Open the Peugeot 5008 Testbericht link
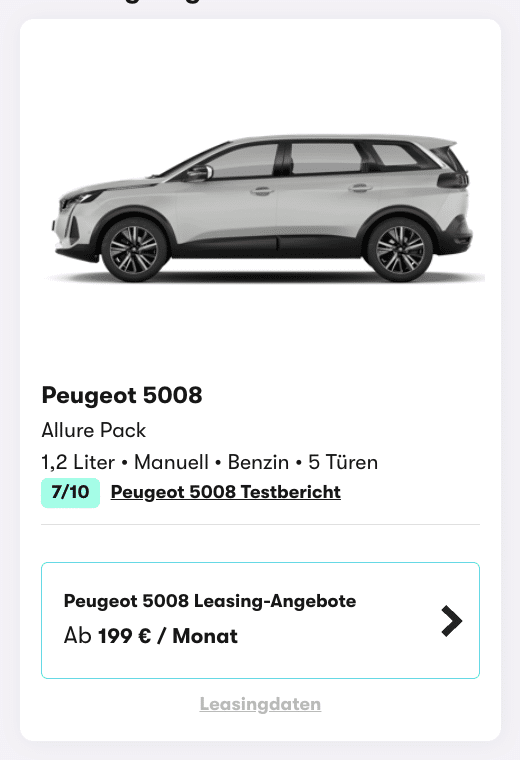Image resolution: width=520 pixels, height=760 pixels. click(x=225, y=492)
